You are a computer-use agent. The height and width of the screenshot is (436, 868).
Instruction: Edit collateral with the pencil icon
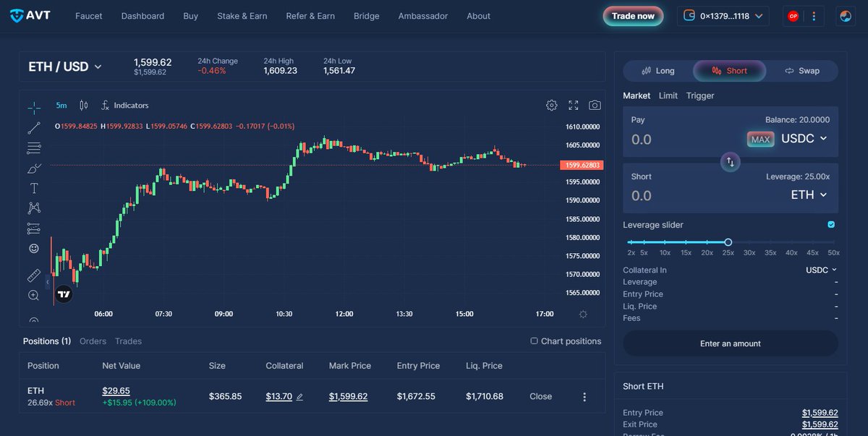click(x=300, y=397)
